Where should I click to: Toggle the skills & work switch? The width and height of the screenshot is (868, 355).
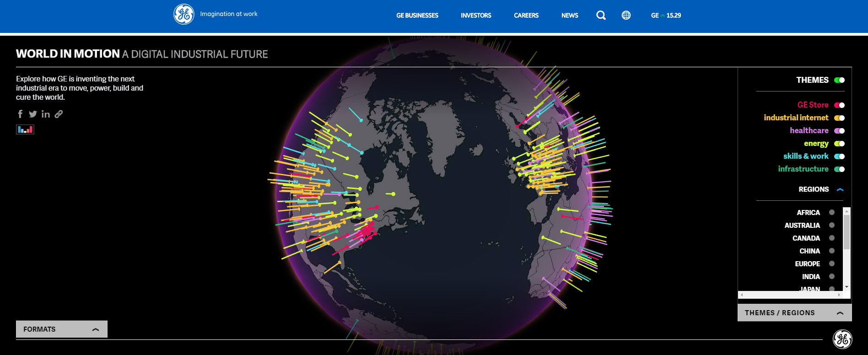tap(839, 156)
